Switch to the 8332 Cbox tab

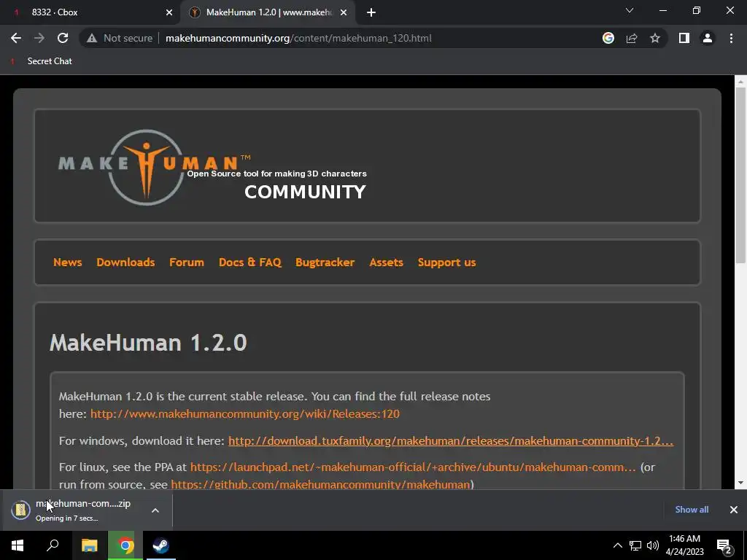pyautogui.click(x=90, y=12)
